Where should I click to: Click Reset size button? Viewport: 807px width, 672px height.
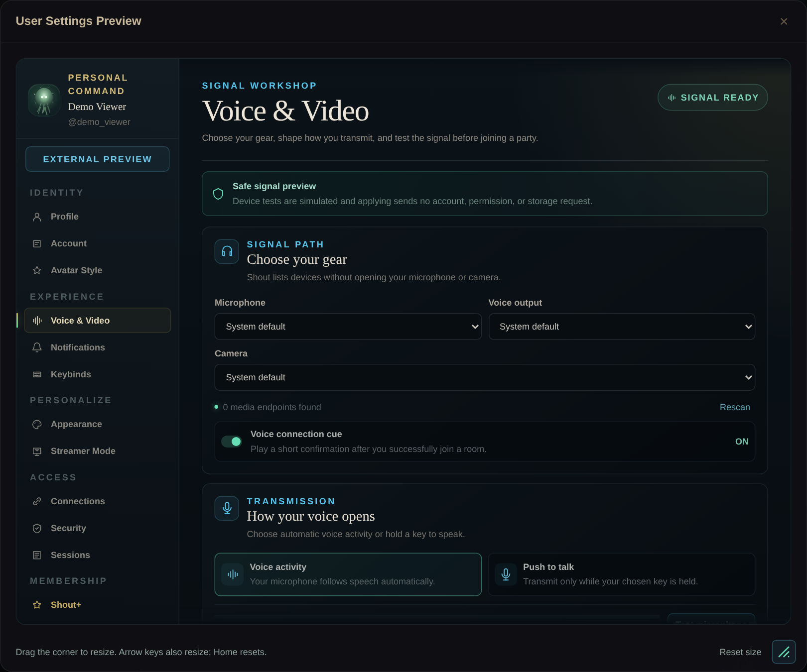(x=740, y=652)
